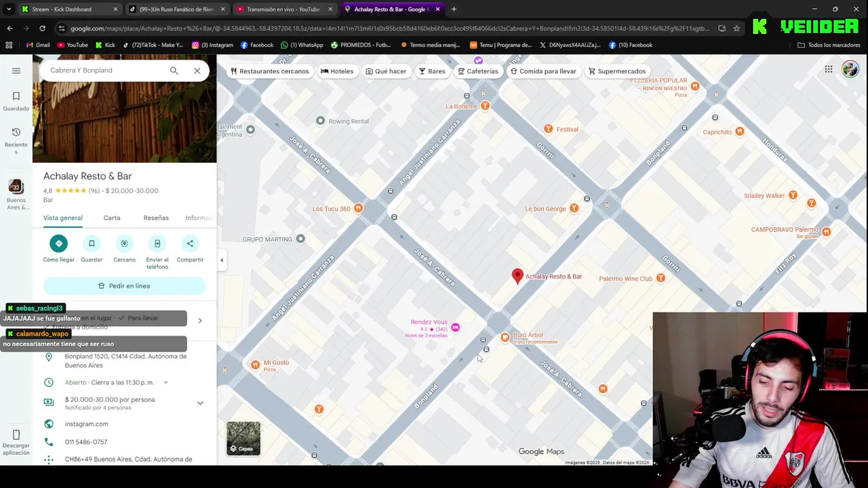The width and height of the screenshot is (868, 488).
Task: Expand the opening hours dropdown
Action: pos(165,382)
